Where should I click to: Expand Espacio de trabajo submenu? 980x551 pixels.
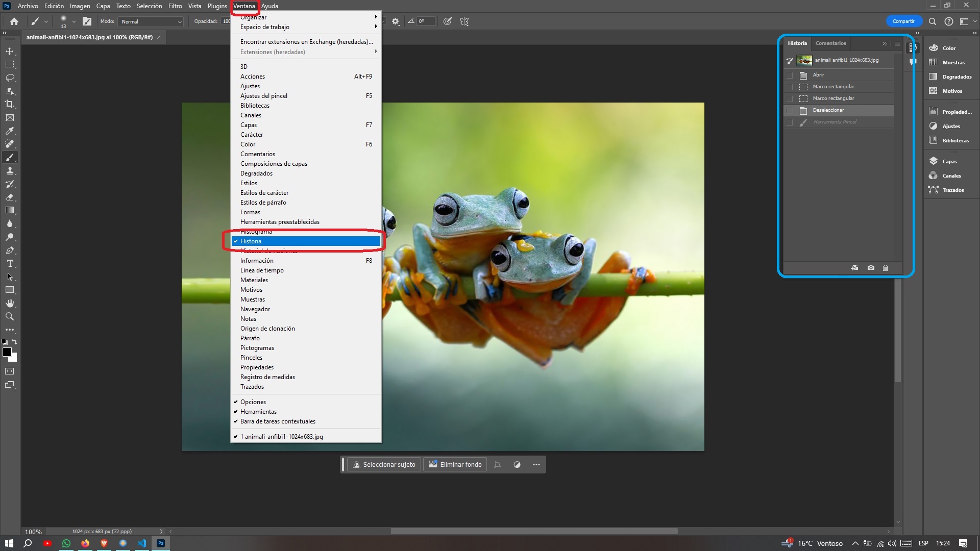point(306,27)
